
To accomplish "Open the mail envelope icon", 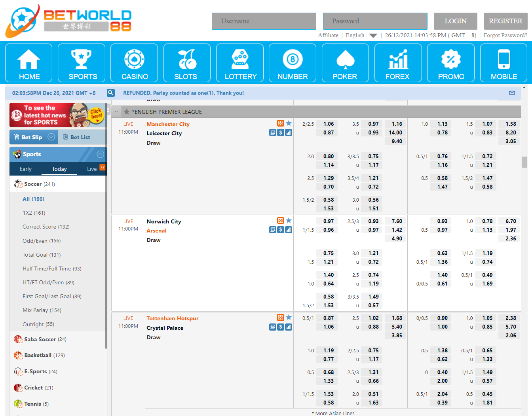I will point(512,93).
